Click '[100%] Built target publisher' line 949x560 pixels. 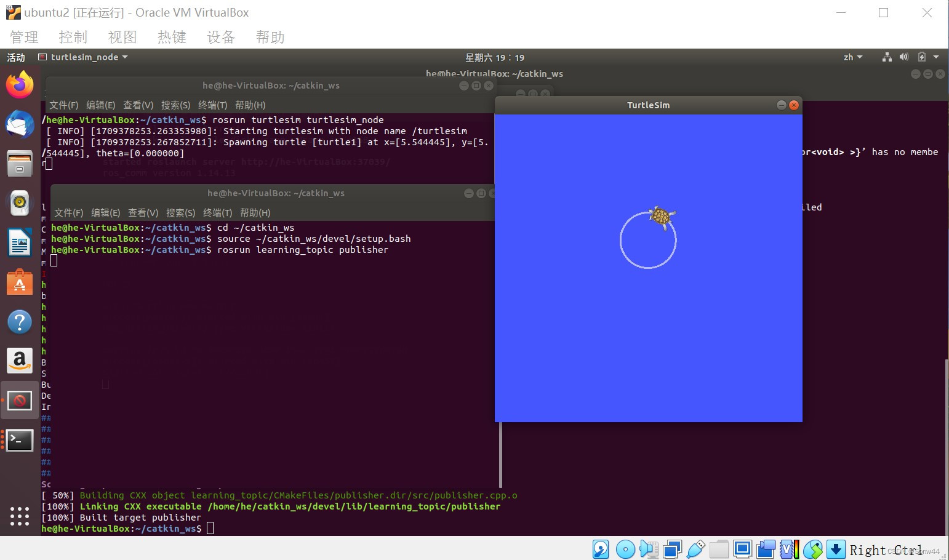click(121, 518)
